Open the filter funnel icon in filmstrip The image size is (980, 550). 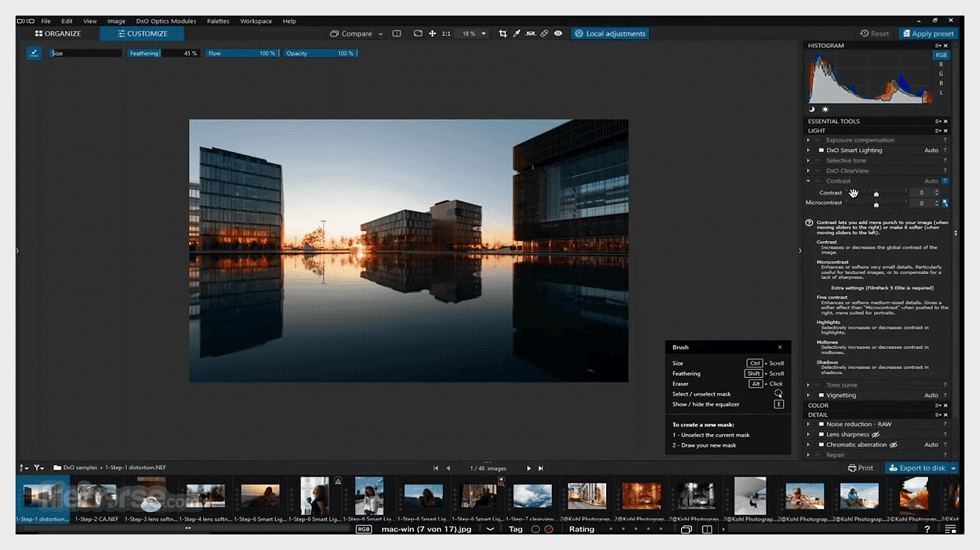point(38,468)
